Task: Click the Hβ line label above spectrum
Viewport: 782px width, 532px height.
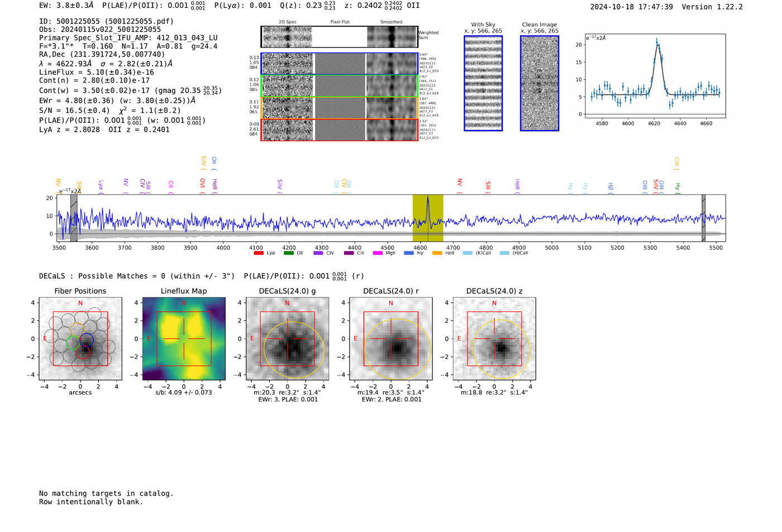Action: point(611,188)
